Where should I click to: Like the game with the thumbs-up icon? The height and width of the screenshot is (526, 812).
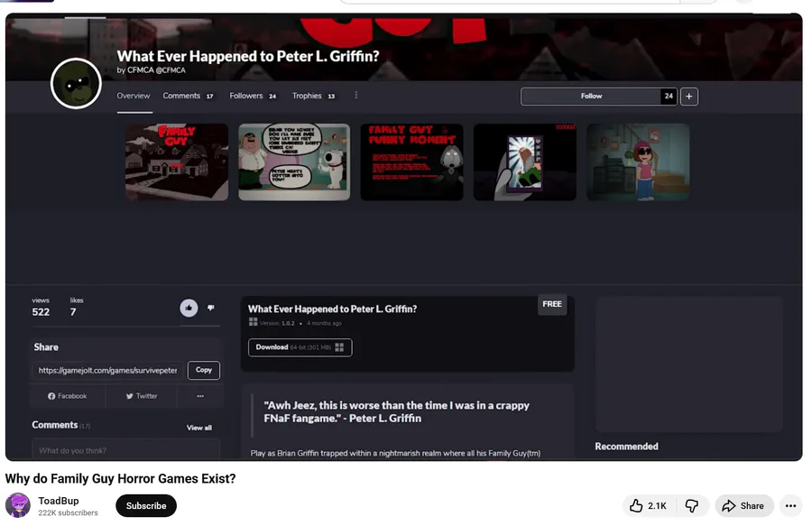[x=189, y=308]
